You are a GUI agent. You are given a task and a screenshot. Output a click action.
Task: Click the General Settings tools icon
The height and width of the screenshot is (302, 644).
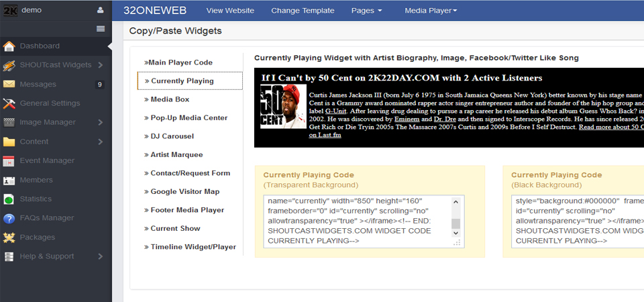point(9,103)
